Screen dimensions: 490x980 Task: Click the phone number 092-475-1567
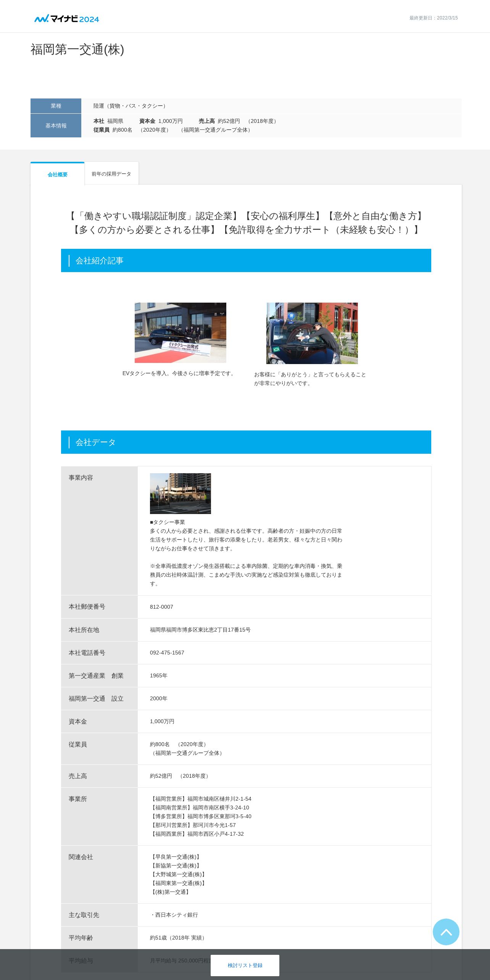[x=167, y=653]
